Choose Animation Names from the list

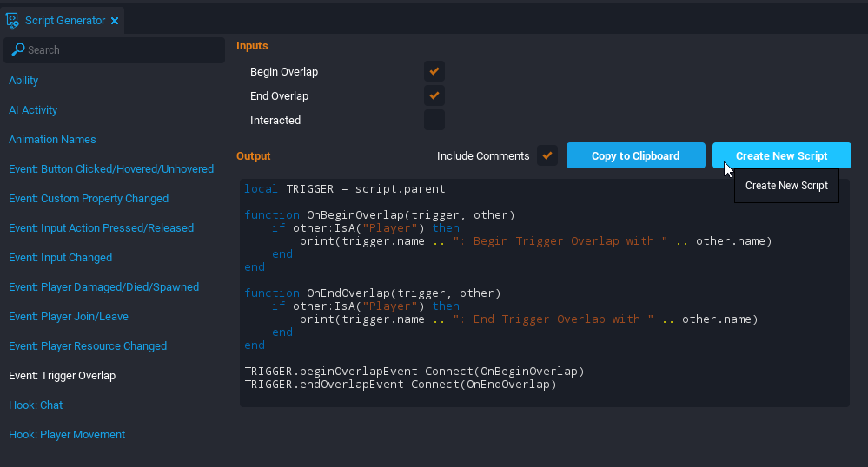pyautogui.click(x=52, y=140)
